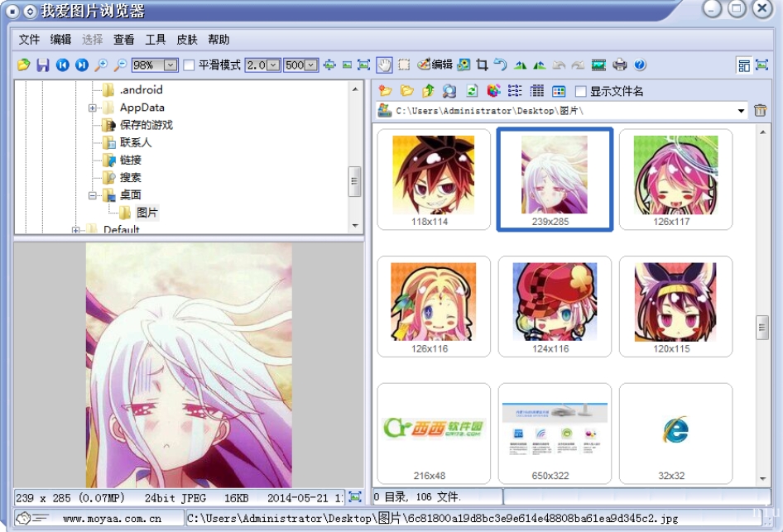
Task: Select the 保存的游戏 folder
Action: click(146, 125)
